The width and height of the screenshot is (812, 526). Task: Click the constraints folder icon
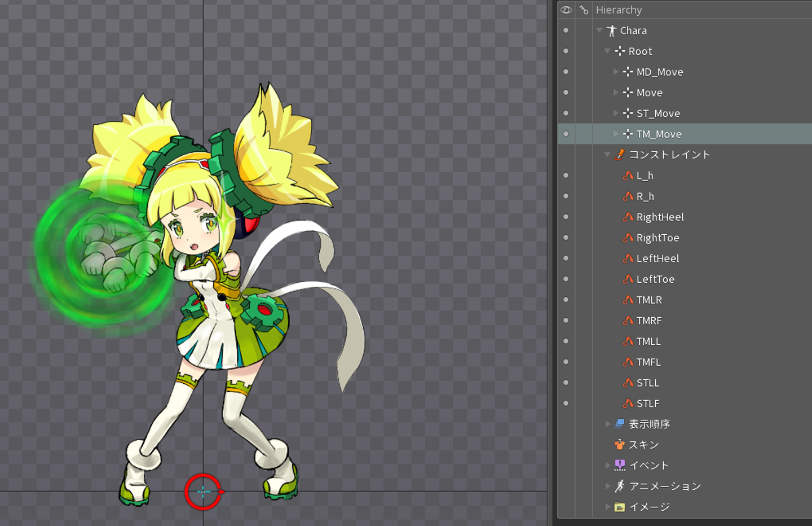[x=620, y=155]
